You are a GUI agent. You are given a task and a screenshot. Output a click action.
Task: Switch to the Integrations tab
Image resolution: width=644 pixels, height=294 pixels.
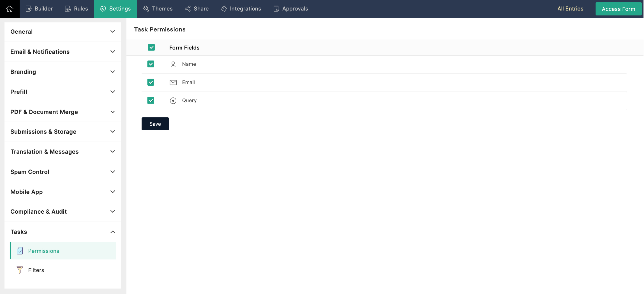pos(241,9)
